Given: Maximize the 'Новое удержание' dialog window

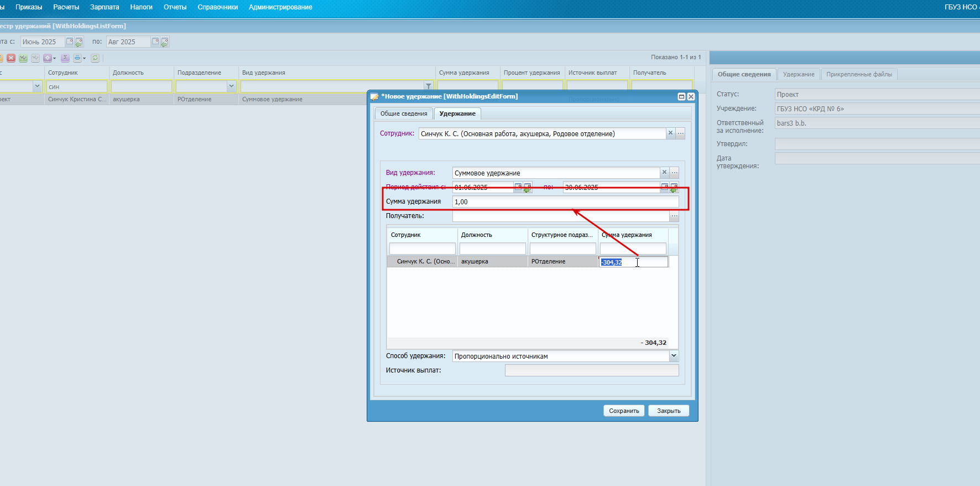Looking at the screenshot, I should [x=682, y=96].
